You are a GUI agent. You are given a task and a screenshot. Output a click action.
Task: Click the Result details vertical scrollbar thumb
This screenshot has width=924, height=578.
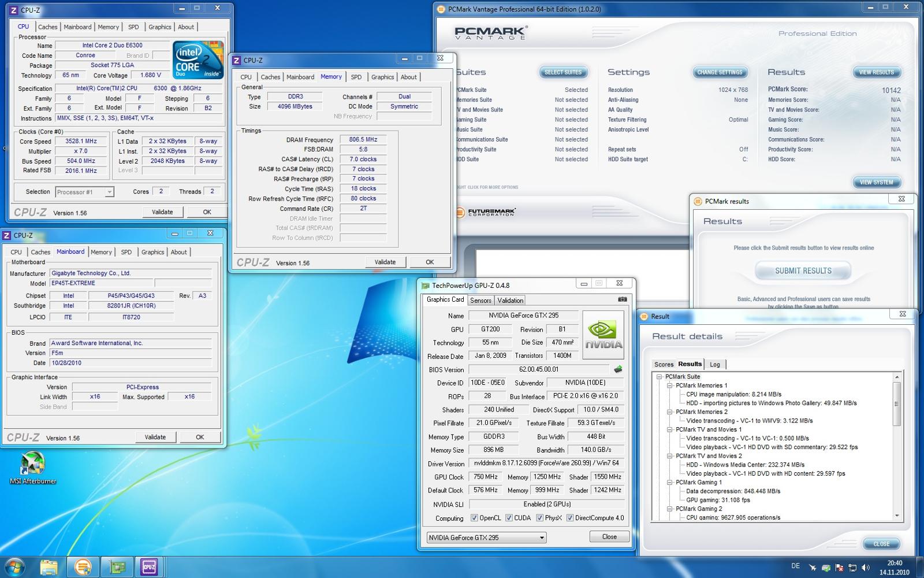coord(897,404)
